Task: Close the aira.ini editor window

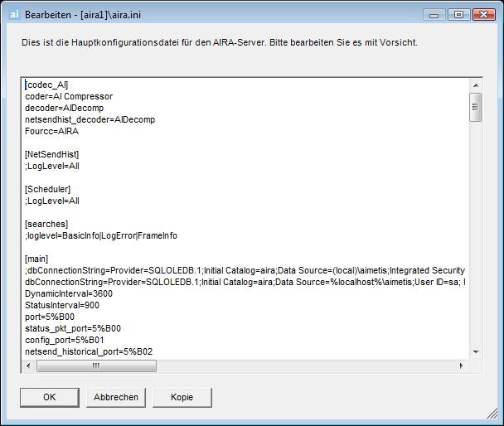Action: coord(484,15)
